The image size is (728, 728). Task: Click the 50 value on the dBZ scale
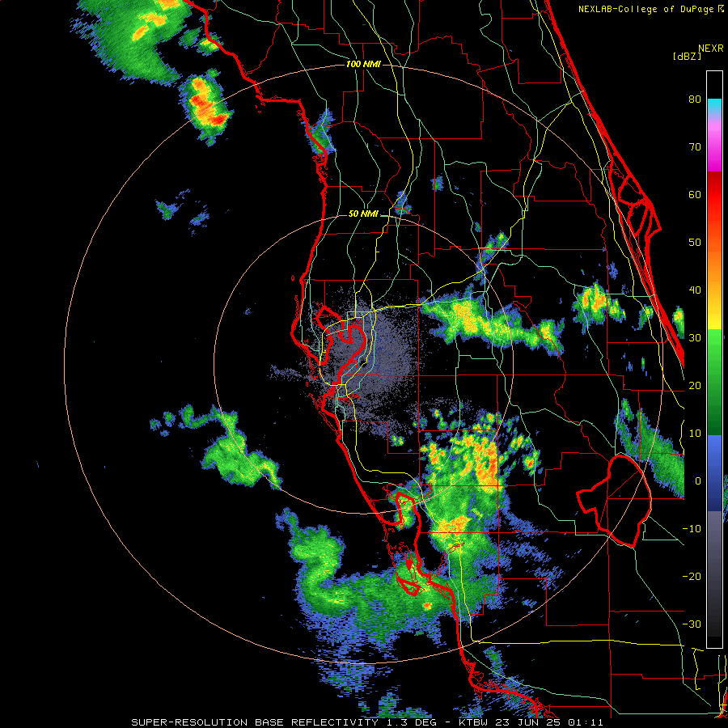click(x=695, y=243)
